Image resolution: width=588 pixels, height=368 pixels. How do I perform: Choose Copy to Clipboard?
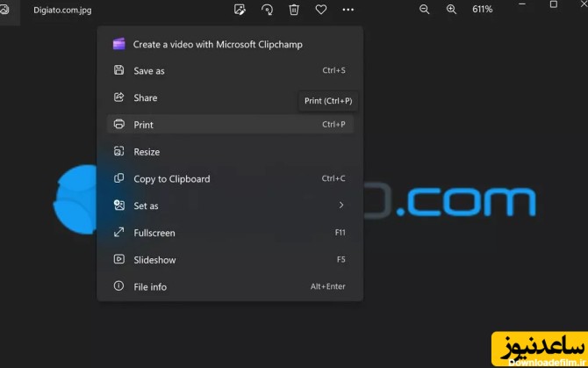(x=230, y=178)
